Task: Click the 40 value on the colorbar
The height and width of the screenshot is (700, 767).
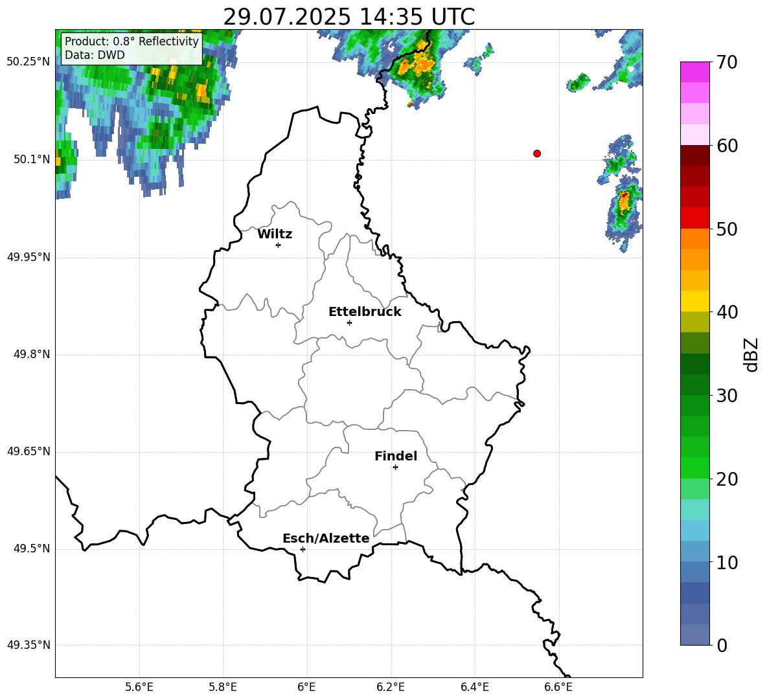Action: [x=726, y=312]
